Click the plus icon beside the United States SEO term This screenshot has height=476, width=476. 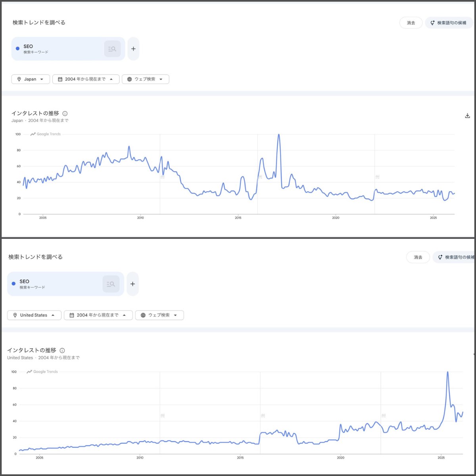point(132,284)
